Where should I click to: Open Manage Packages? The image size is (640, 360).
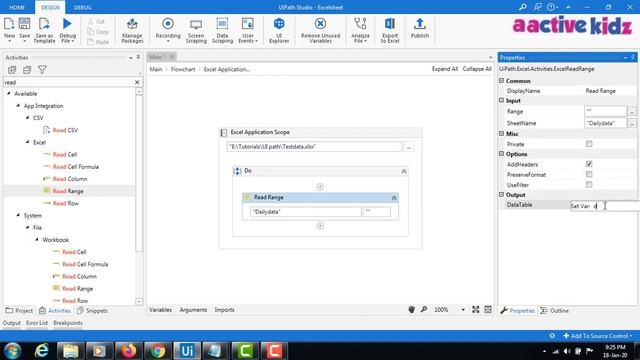[x=132, y=30]
